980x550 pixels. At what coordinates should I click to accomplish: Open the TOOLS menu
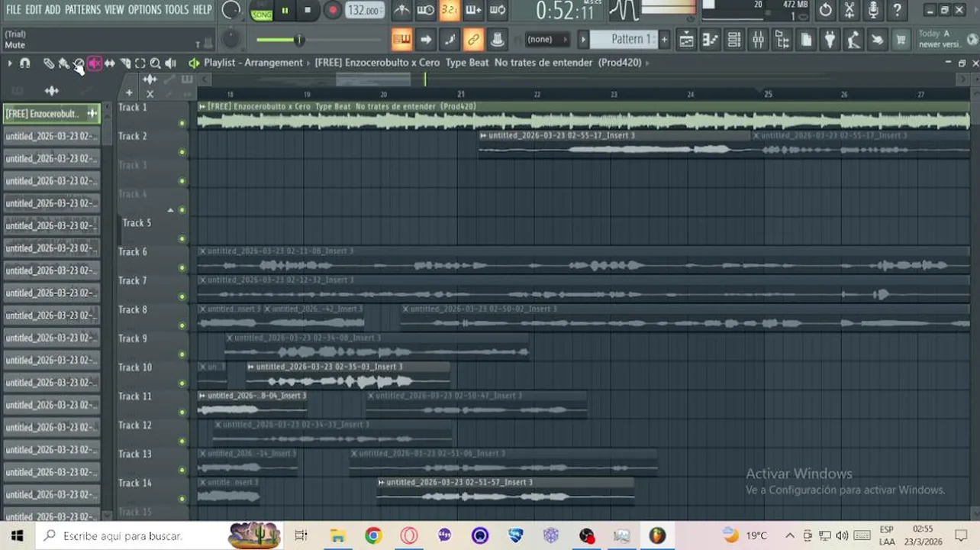pyautogui.click(x=176, y=10)
